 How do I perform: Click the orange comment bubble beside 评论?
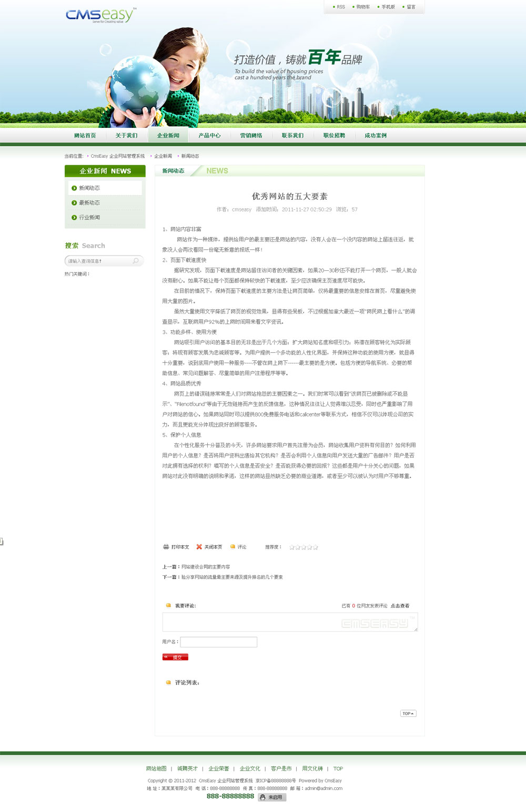pyautogui.click(x=232, y=547)
